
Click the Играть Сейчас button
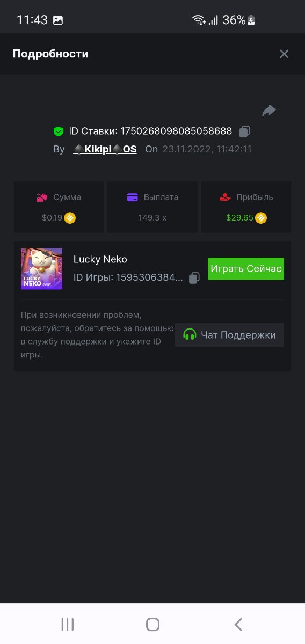click(x=246, y=269)
